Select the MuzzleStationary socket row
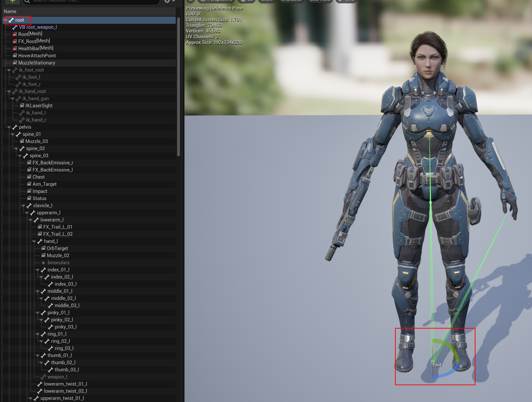Image resolution: width=532 pixels, height=402 pixels. point(37,63)
